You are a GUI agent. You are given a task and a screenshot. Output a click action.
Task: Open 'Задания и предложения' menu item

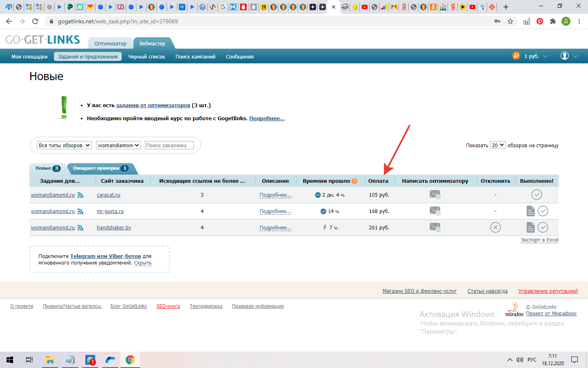tap(88, 56)
